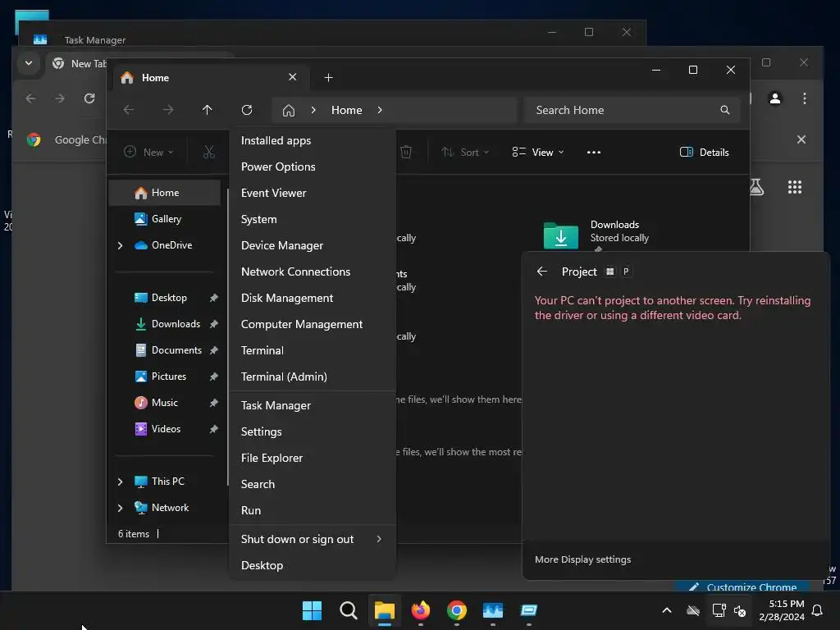The width and height of the screenshot is (840, 630).
Task: Show hidden system tray icons
Action: (667, 610)
